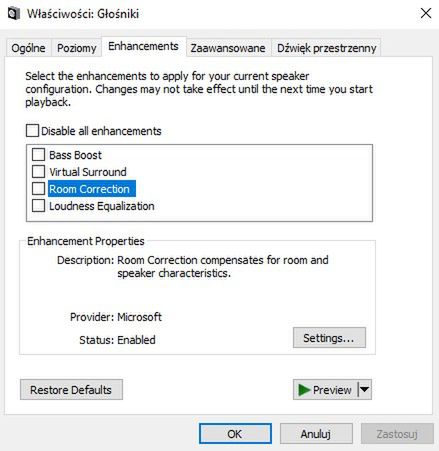Screen dimensions: 439x451
Task: Open the Dźwięk przestrzenny tab
Action: click(x=326, y=48)
